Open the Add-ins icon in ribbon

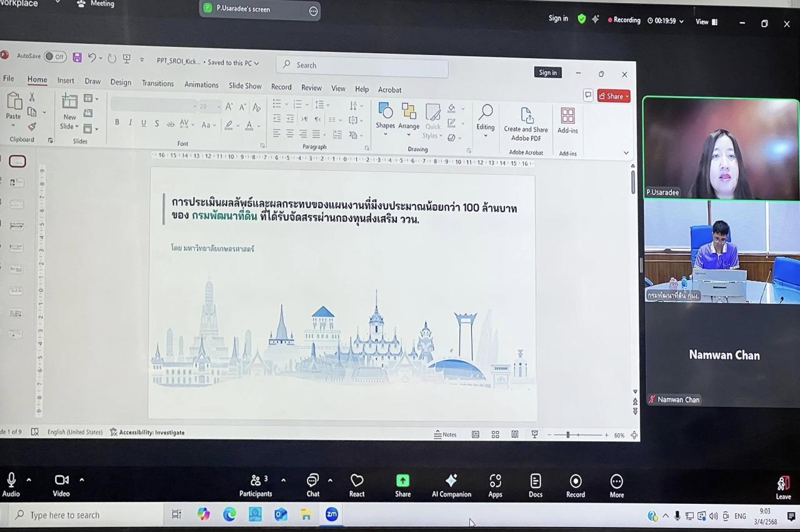click(567, 116)
